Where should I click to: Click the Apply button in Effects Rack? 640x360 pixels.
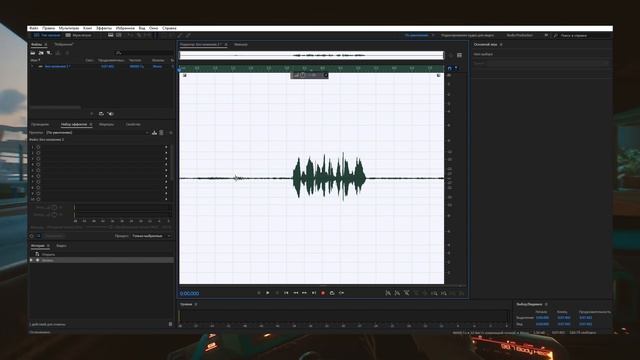coord(54,236)
